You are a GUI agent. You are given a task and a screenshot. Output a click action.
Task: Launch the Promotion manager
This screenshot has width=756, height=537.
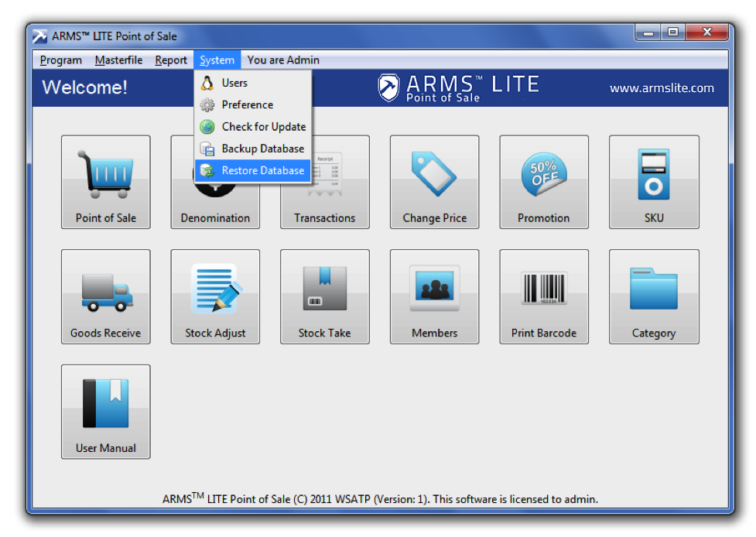click(544, 182)
